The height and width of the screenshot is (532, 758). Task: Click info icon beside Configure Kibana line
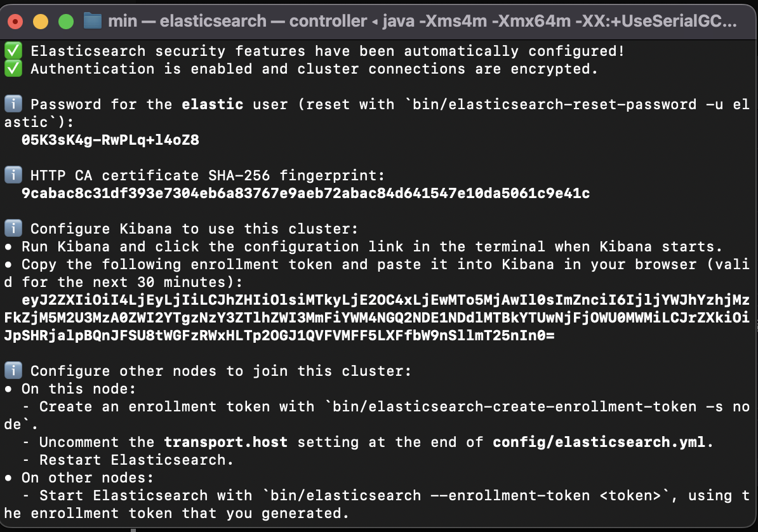pyautogui.click(x=13, y=228)
